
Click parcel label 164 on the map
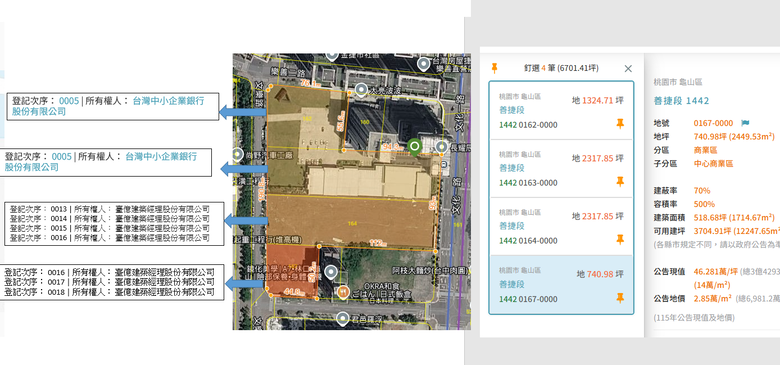coord(352,224)
